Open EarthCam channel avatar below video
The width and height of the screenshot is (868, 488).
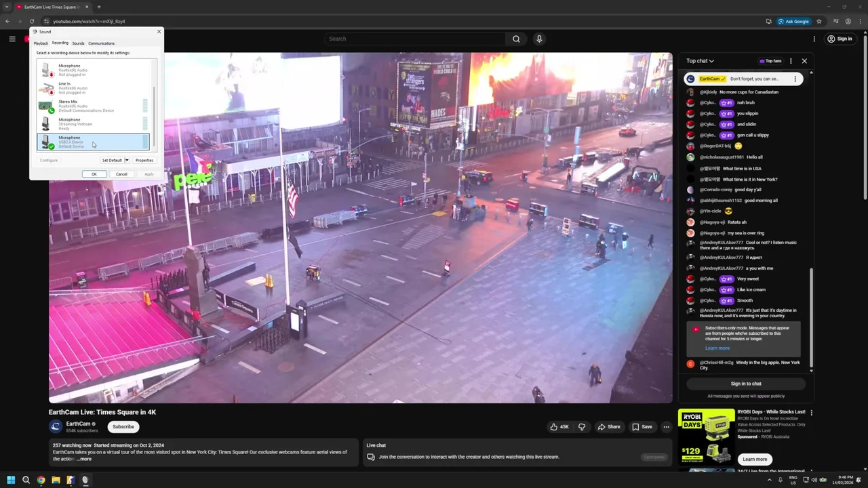[56, 426]
